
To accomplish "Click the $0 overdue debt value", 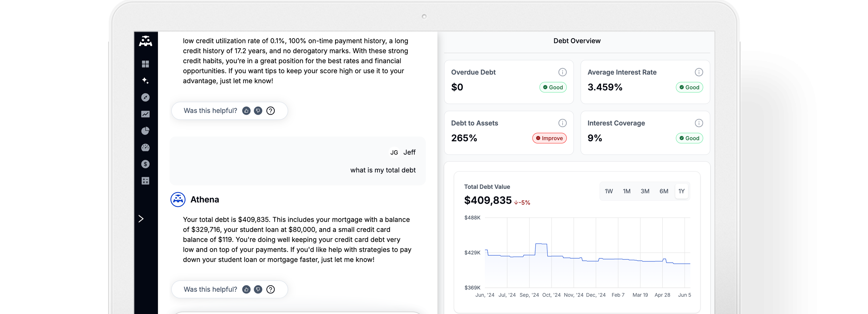I will click(x=457, y=87).
